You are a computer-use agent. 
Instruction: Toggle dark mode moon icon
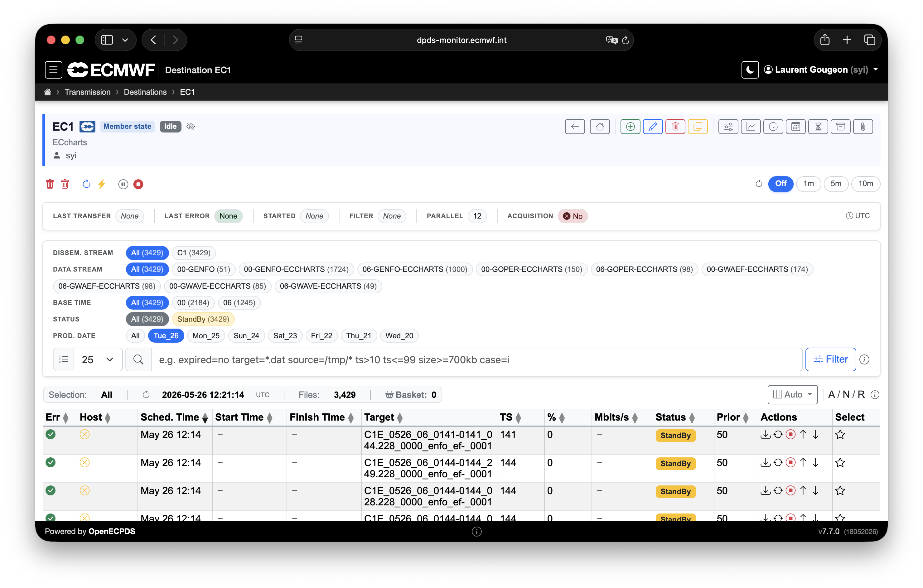pos(750,70)
